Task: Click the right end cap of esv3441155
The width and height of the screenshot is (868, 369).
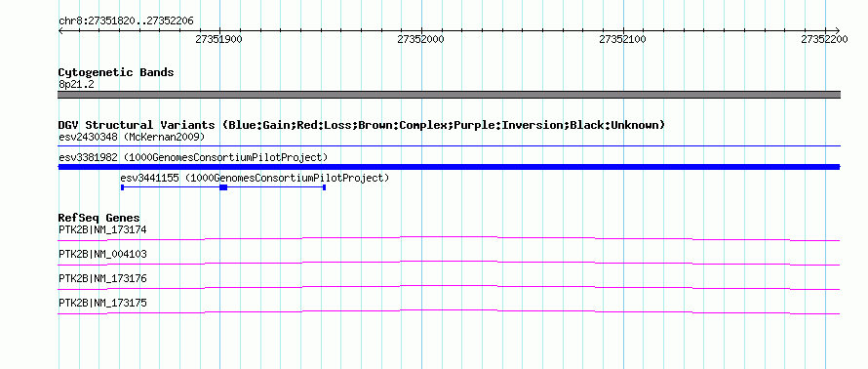Action: pyautogui.click(x=324, y=187)
